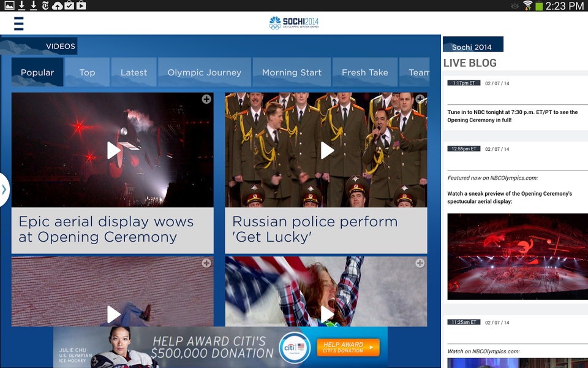
Task: Add Russian police video with plus icon
Action: tap(420, 99)
